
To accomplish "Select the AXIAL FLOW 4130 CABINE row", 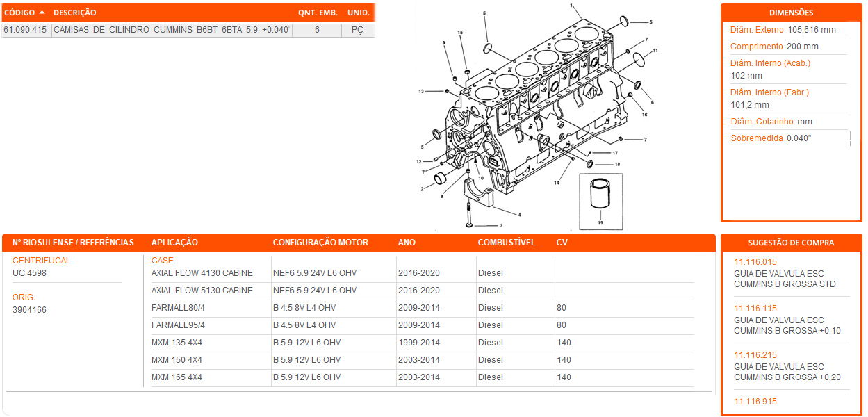I will point(202,273).
